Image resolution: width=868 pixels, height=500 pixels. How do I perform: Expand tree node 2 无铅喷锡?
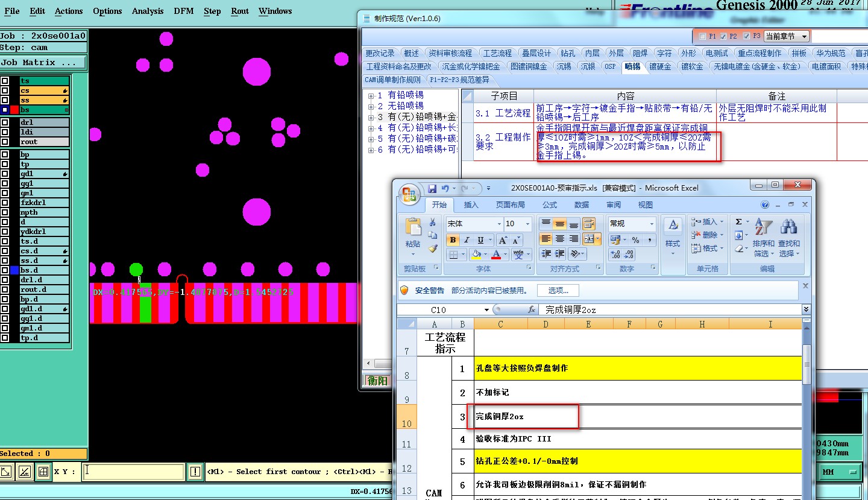[x=371, y=106]
